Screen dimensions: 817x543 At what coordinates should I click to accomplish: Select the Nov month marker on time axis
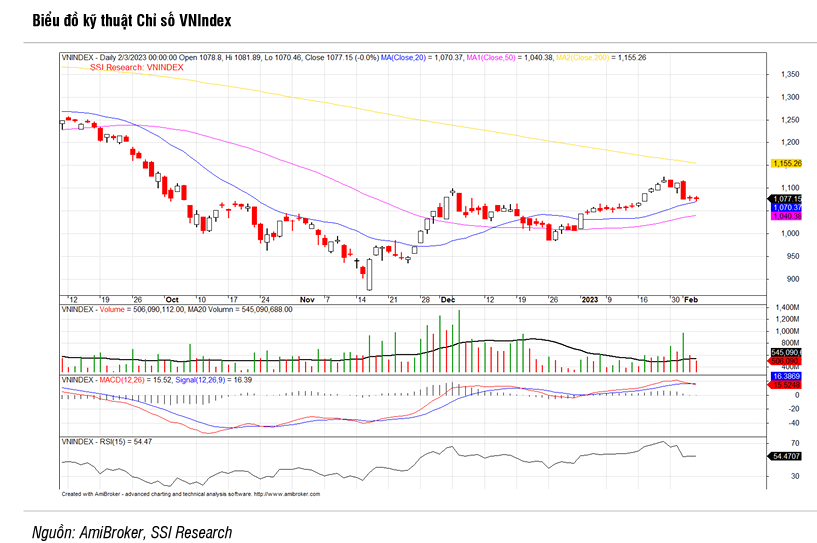[x=307, y=299]
